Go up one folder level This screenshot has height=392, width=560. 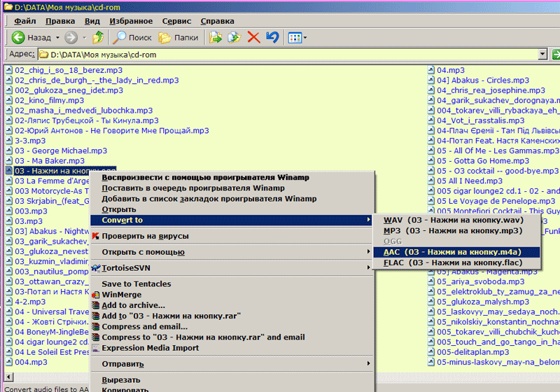(x=99, y=37)
